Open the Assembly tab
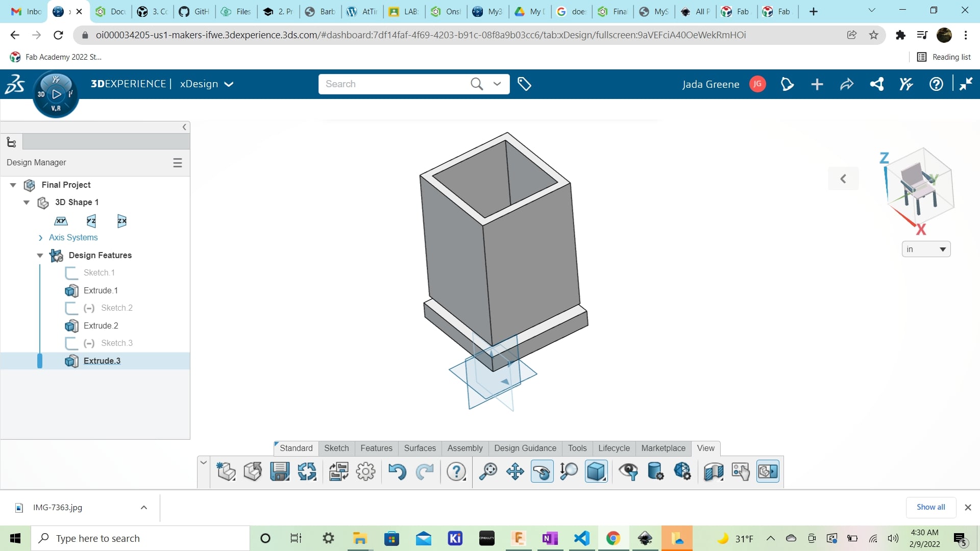Image resolution: width=980 pixels, height=551 pixels. (x=464, y=448)
